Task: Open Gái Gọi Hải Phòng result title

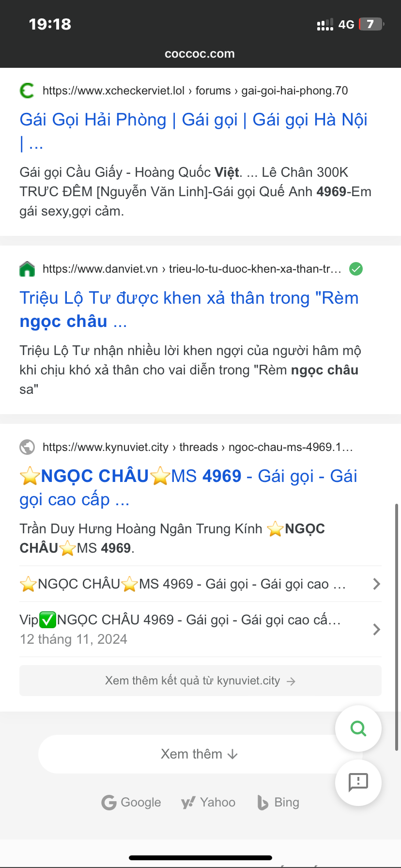Action: [x=193, y=131]
